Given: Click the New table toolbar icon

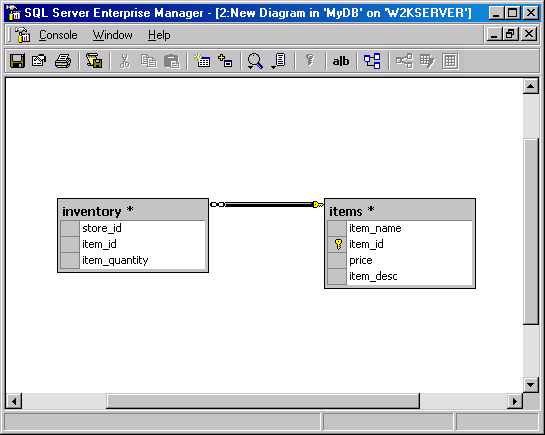Looking at the screenshot, I should (x=202, y=61).
